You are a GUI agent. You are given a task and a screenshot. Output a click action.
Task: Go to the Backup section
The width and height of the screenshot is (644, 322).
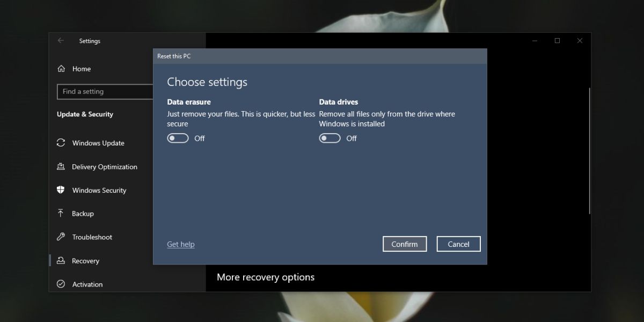tap(83, 214)
